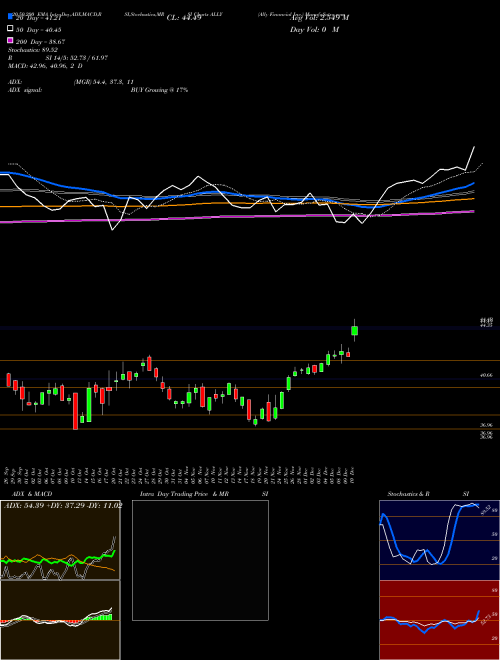Click the 'CL: 44.49' closing price text

click(184, 18)
